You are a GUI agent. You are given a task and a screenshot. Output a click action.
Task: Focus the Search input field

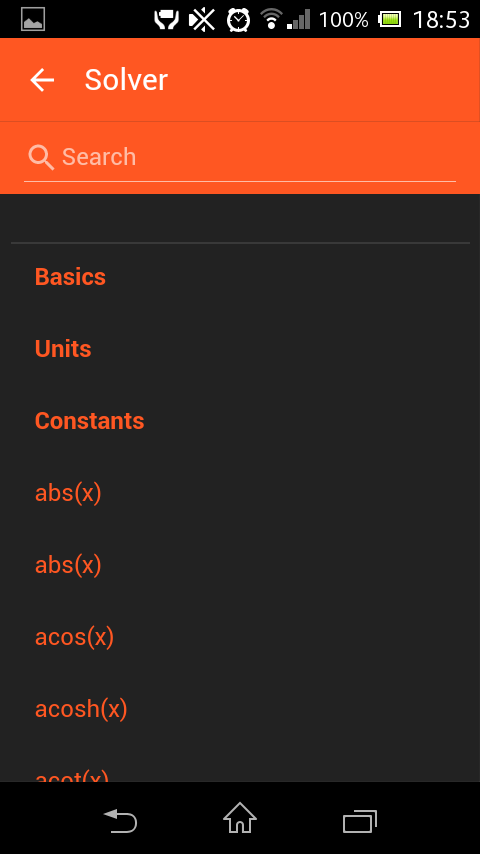pos(240,157)
